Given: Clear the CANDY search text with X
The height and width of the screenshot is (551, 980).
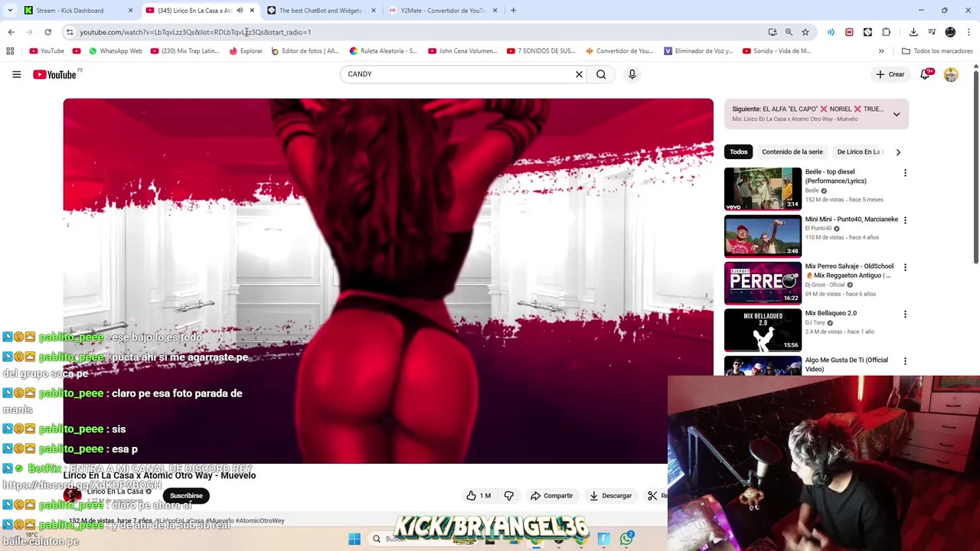Looking at the screenshot, I should [x=579, y=74].
